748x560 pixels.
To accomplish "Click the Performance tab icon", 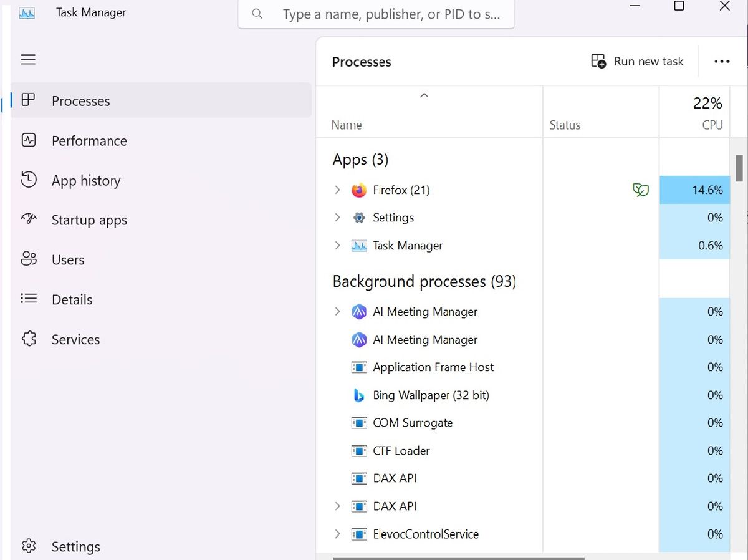I will [x=29, y=140].
